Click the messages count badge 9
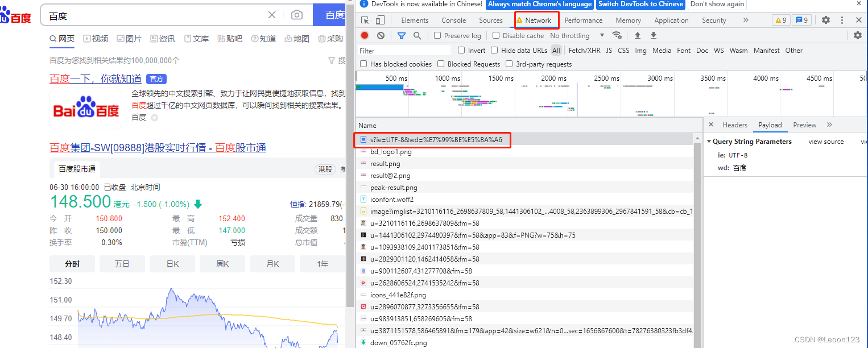868x348 pixels. click(x=801, y=20)
